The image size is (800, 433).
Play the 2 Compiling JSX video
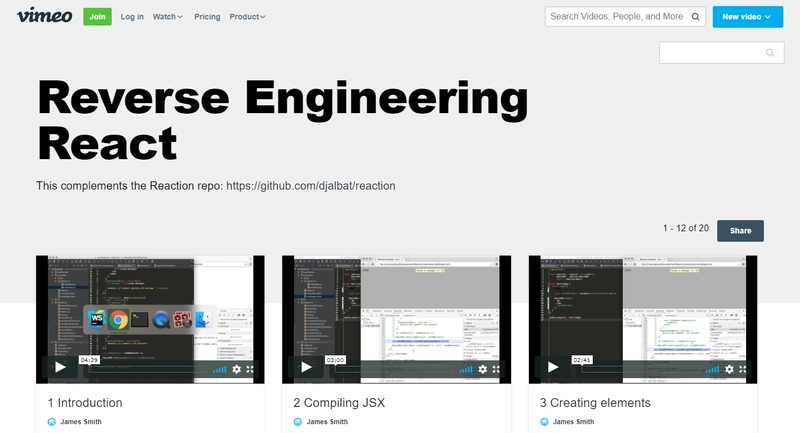[x=306, y=367]
